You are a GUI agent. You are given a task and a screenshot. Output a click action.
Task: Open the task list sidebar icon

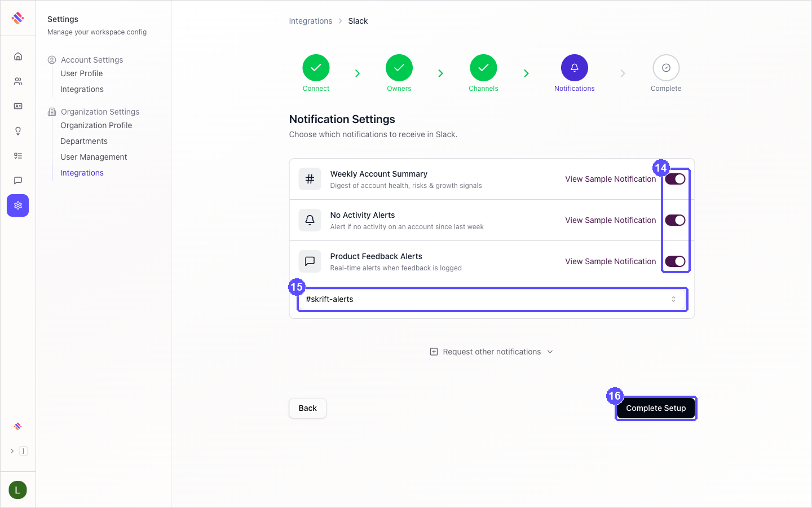point(18,156)
